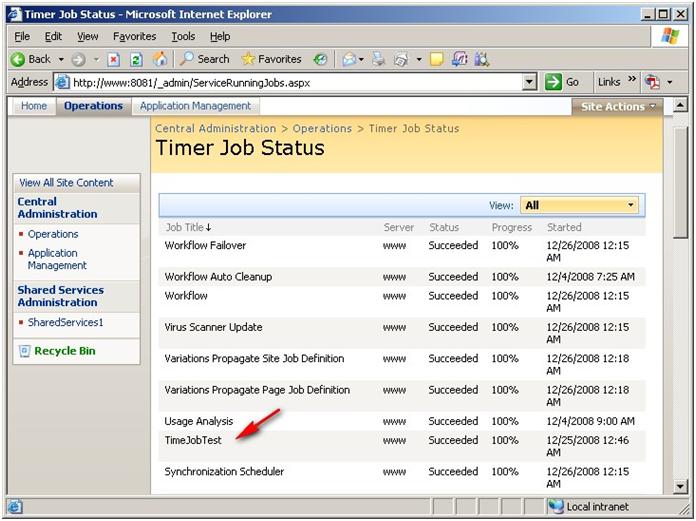This screenshot has width=696, height=521.
Task: Open the Site Actions menu
Action: [617, 107]
